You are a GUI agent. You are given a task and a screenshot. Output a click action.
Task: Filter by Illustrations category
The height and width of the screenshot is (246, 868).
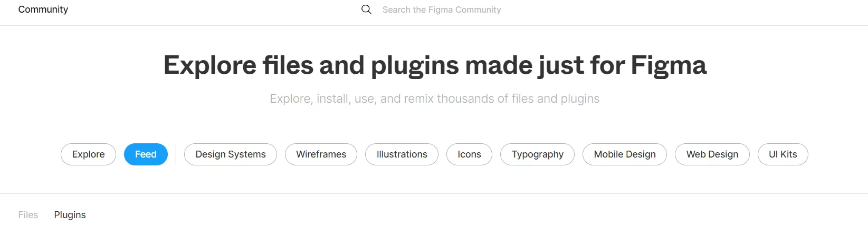point(402,154)
